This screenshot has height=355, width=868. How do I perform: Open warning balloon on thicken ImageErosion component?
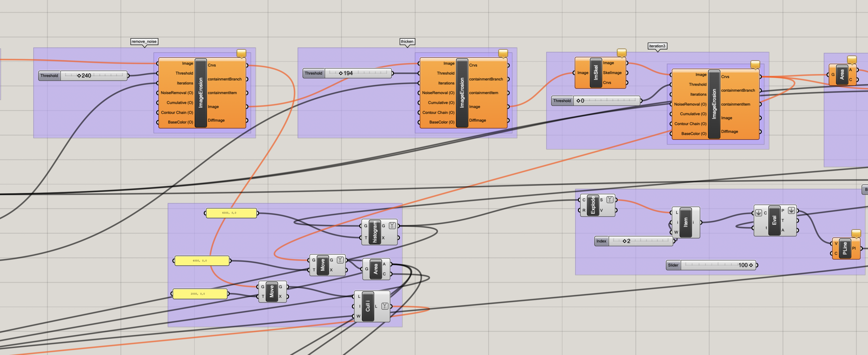pos(503,53)
